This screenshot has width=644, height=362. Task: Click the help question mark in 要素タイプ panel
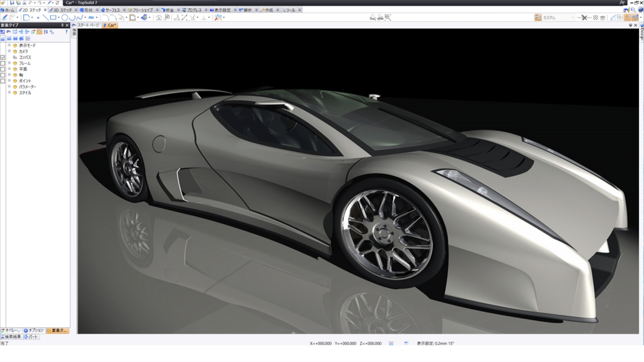pos(66,32)
